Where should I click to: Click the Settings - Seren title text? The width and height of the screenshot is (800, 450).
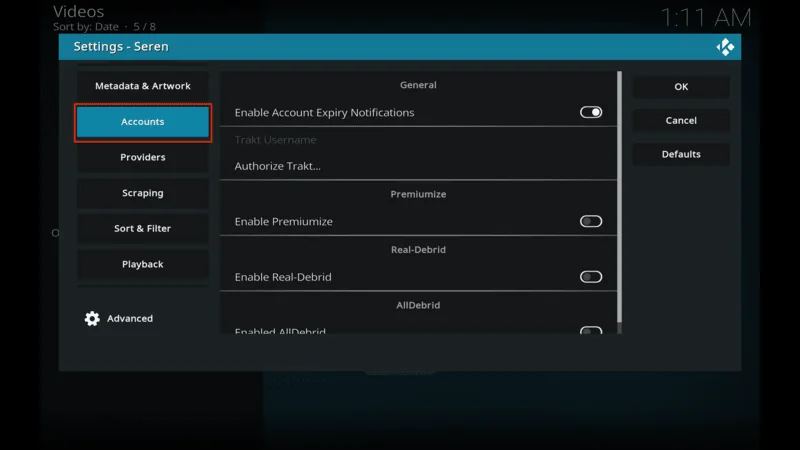pos(121,47)
